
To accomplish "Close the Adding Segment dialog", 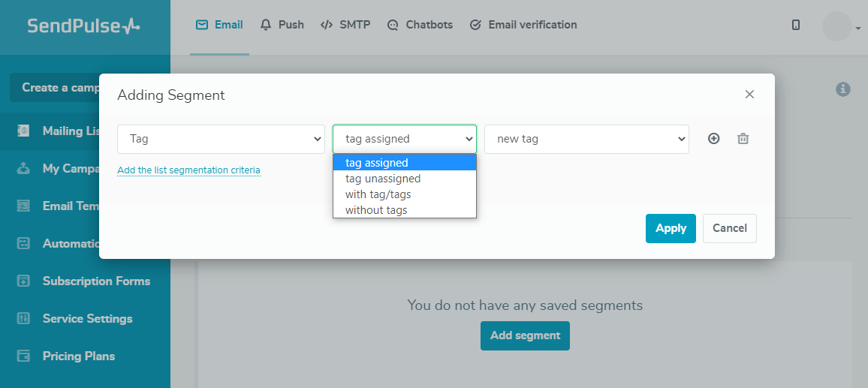I will [749, 95].
